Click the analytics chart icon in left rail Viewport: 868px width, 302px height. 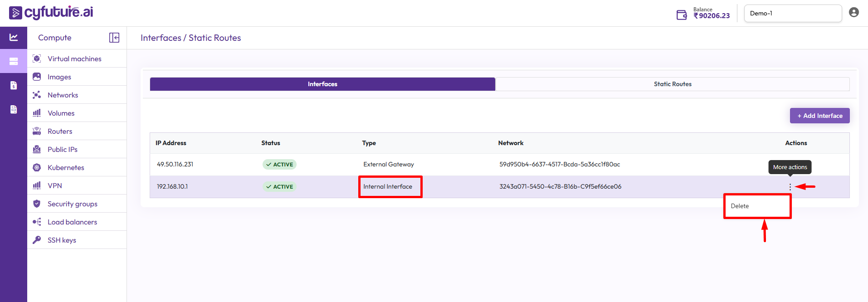click(x=14, y=37)
